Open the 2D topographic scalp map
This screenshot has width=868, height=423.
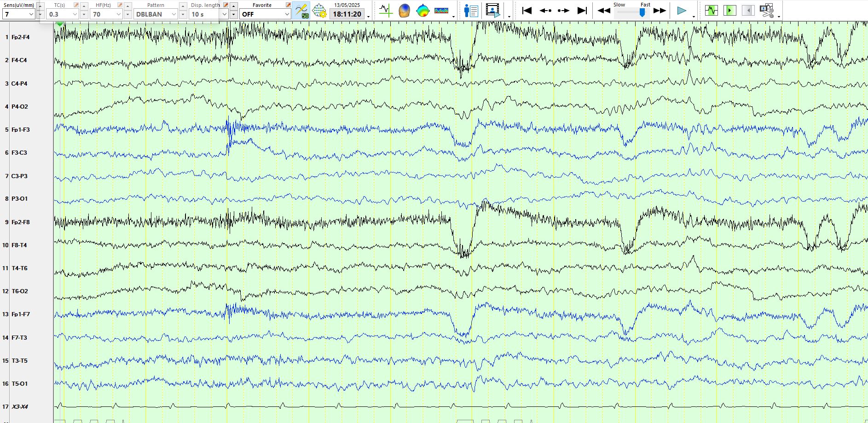point(422,11)
